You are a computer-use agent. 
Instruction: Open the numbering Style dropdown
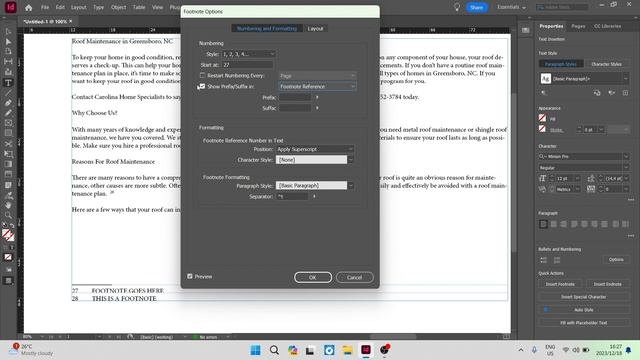[x=248, y=54]
